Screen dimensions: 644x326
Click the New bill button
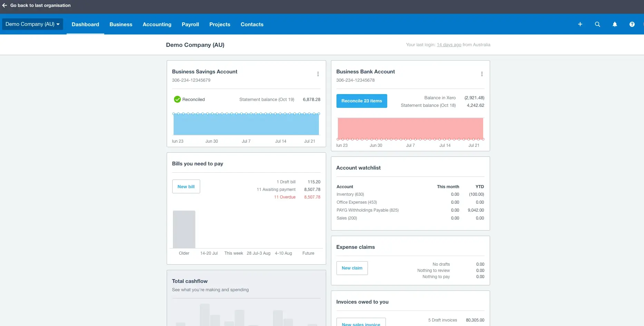click(x=186, y=186)
